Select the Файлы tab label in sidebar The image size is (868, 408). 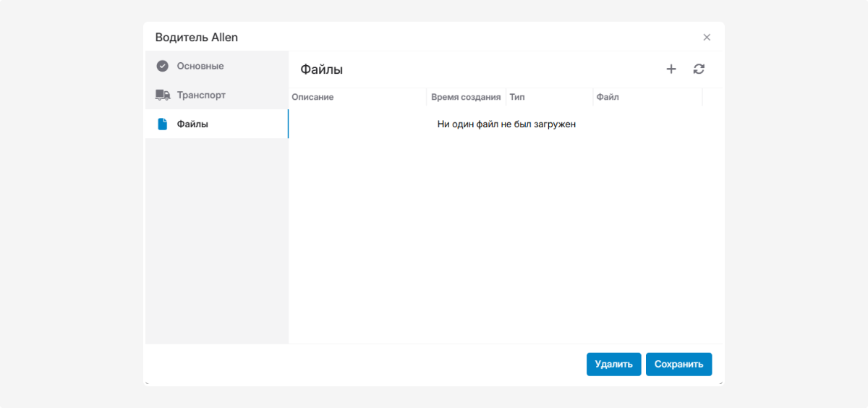pos(192,124)
